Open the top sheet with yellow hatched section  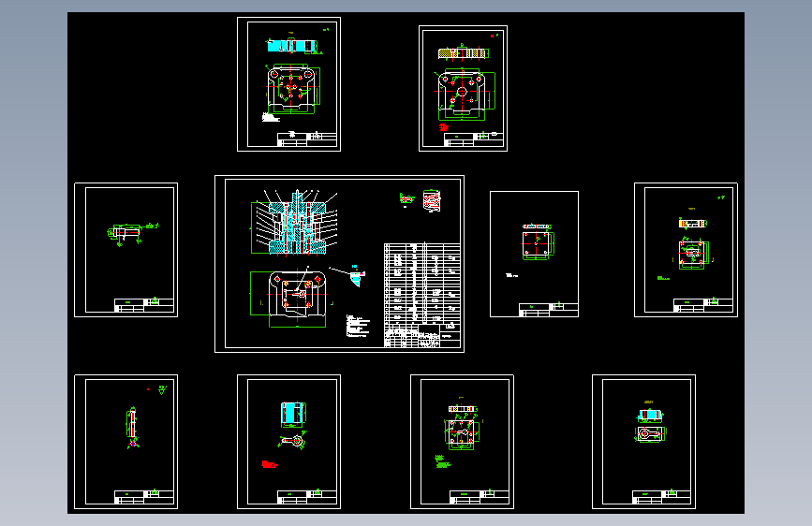pos(463,89)
